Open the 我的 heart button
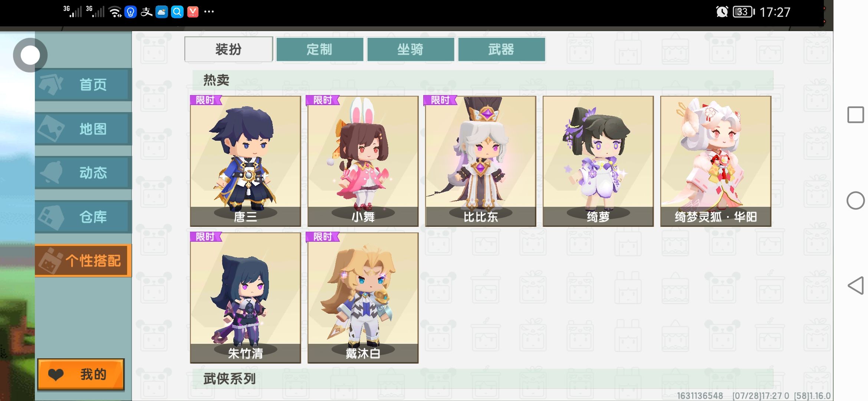The height and width of the screenshot is (401, 868). coord(81,374)
